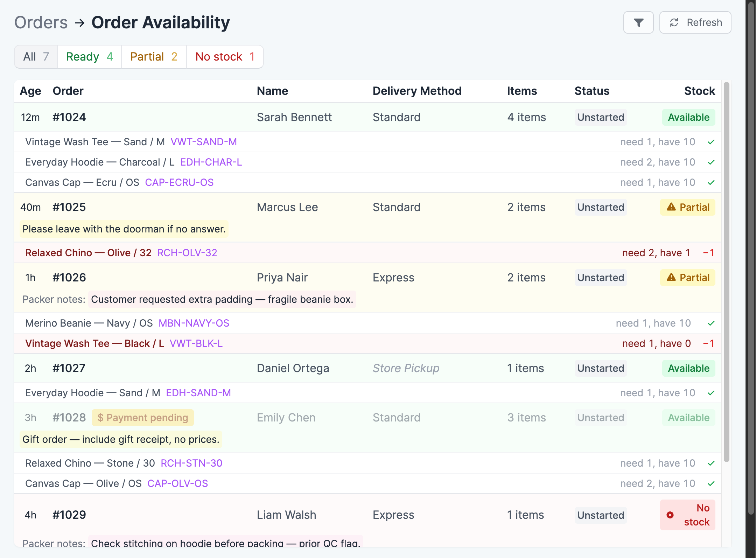Click the Stock column header

click(699, 91)
